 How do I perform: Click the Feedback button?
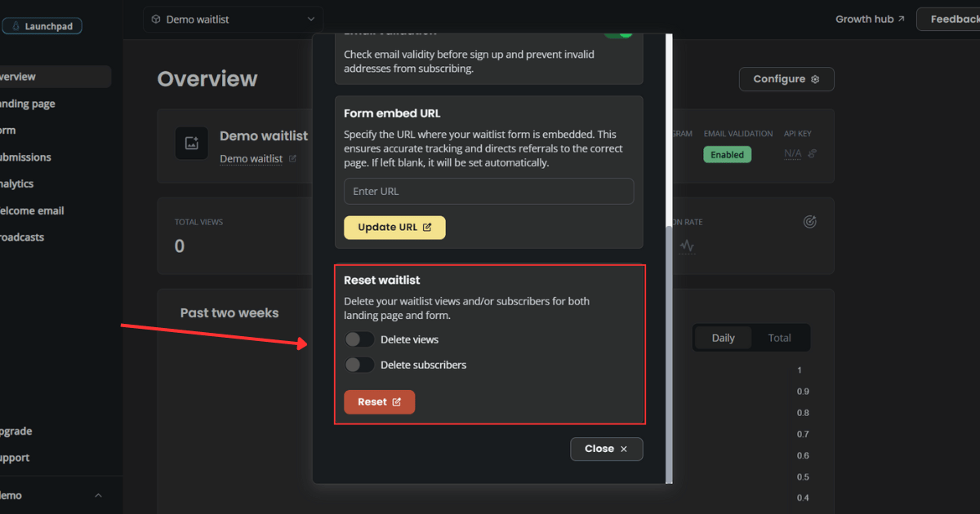[x=949, y=19]
